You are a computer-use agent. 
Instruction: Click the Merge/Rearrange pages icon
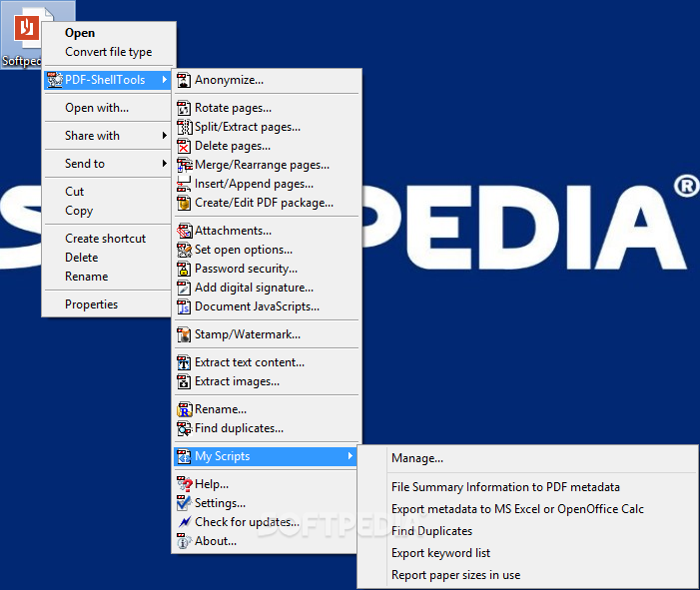185,165
